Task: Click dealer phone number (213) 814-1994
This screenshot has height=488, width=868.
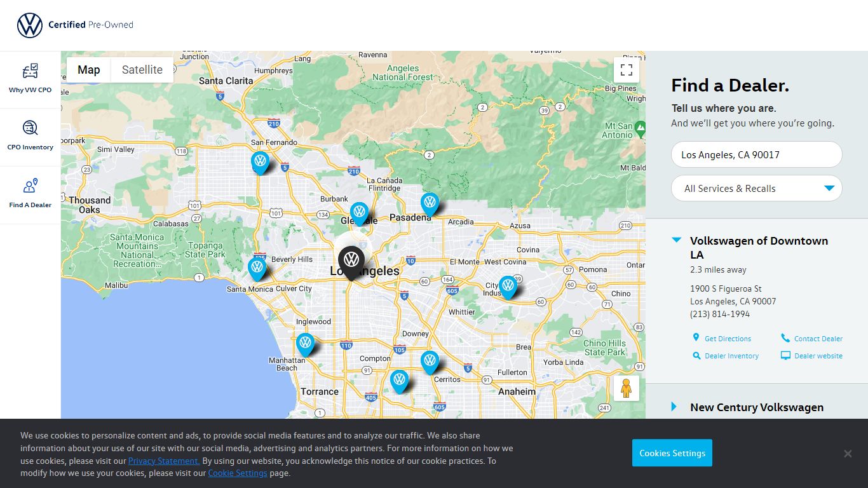Action: (x=720, y=314)
